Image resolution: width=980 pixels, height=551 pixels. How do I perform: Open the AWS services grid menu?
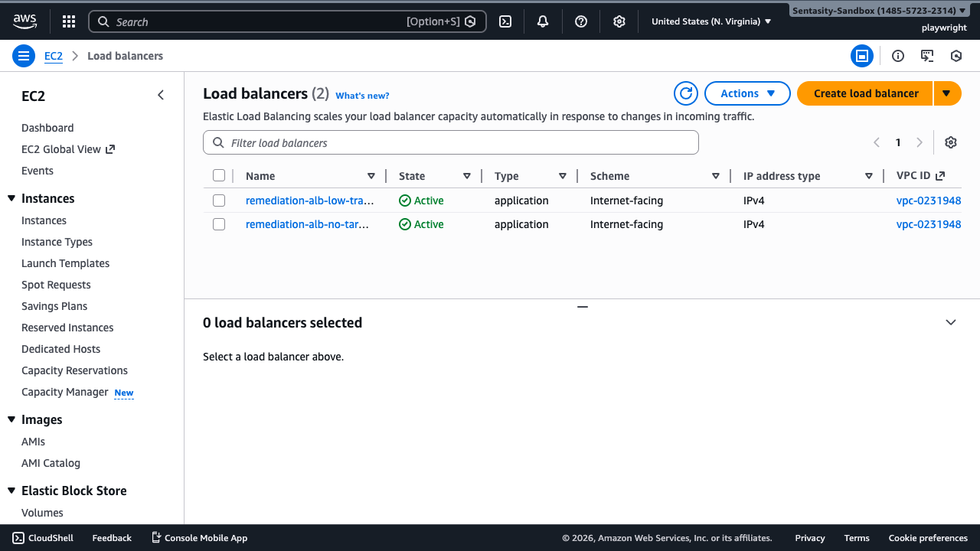[68, 21]
